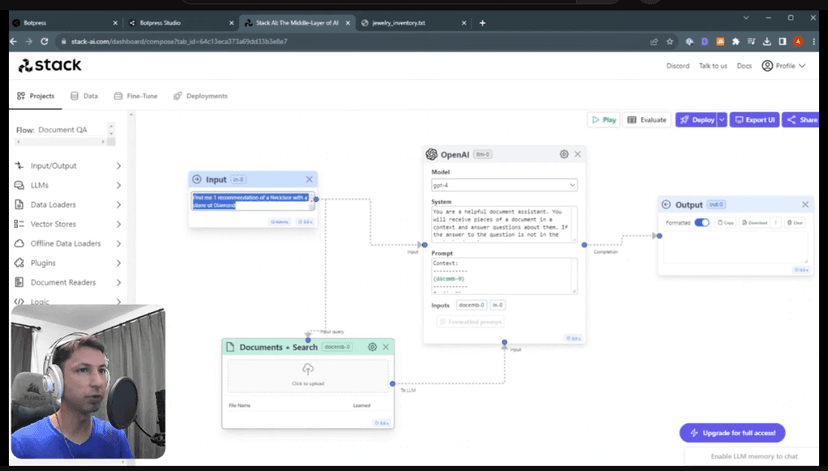Screen dimensions: 828x471
Task: Click the Export UI button
Action: (x=755, y=120)
